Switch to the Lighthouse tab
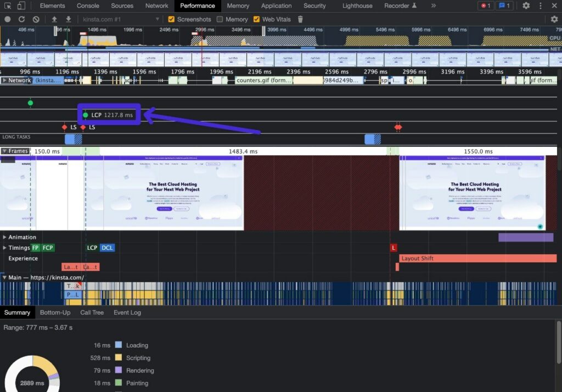The width and height of the screenshot is (562, 392). click(x=356, y=6)
